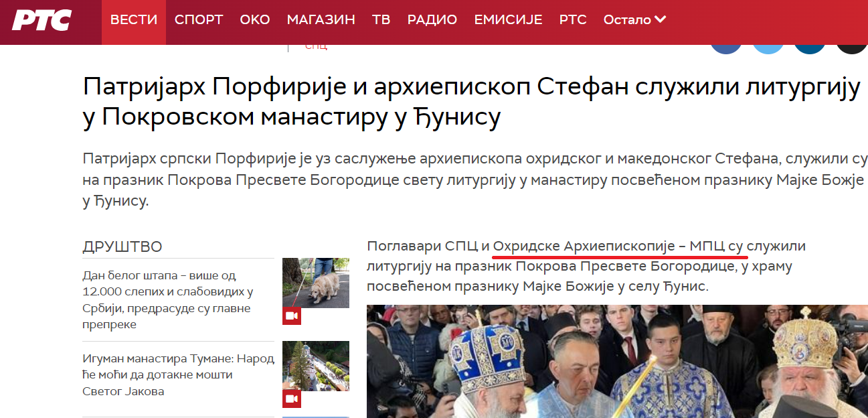Image resolution: width=868 pixels, height=418 pixels.
Task: Click the РТС navigation item
Action: [x=573, y=19]
